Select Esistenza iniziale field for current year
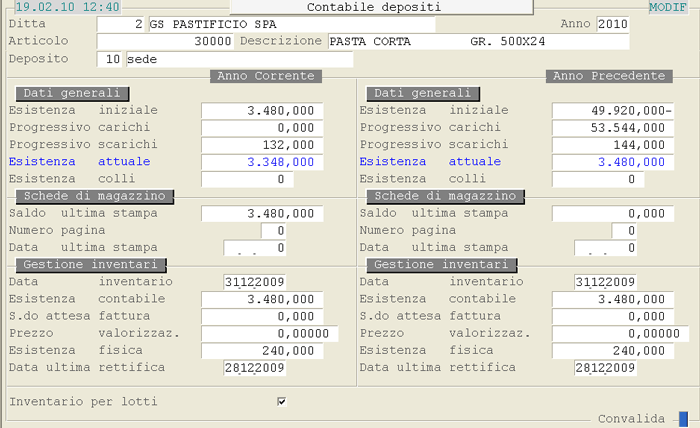 (x=259, y=110)
